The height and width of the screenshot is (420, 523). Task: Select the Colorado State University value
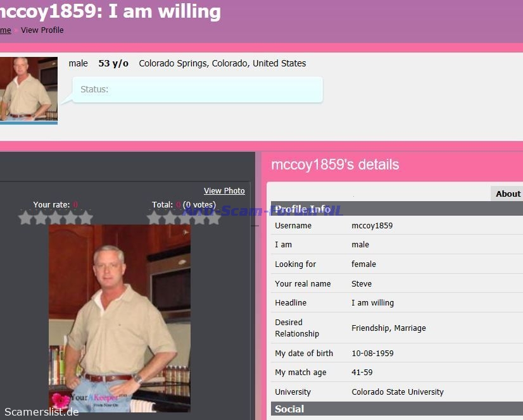point(397,392)
